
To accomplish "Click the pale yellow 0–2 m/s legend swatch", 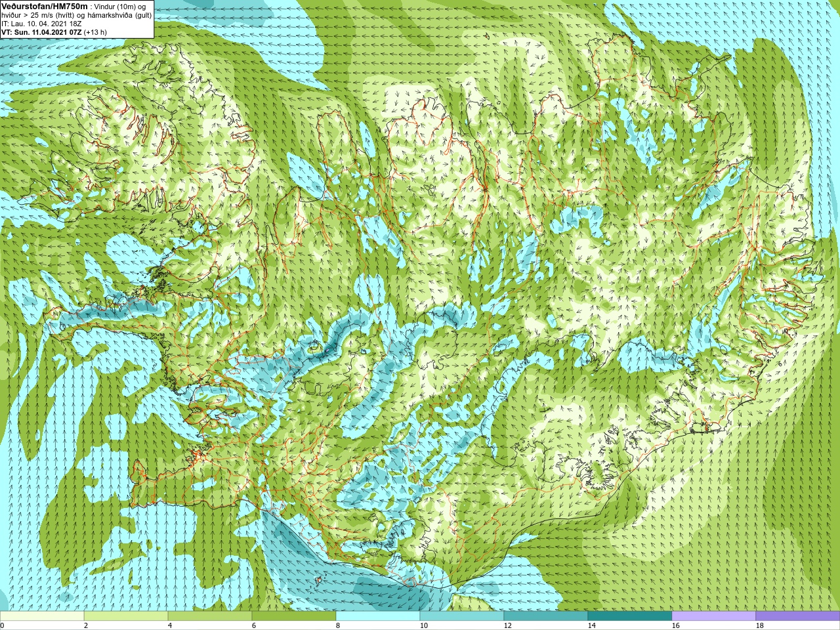I will click(42, 616).
